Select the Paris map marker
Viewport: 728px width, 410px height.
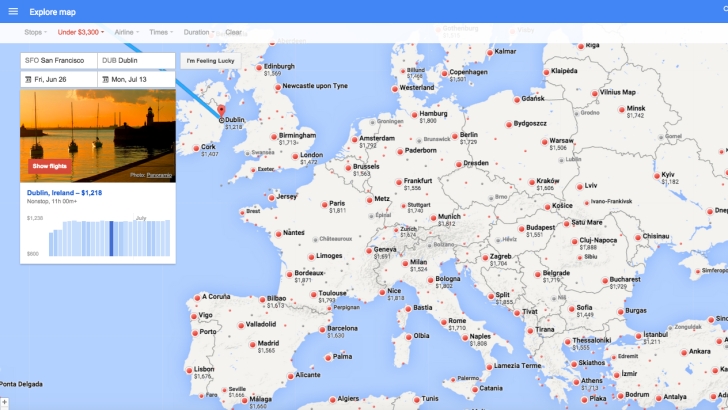pos(325,204)
